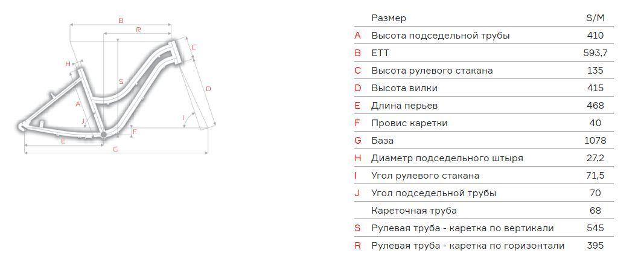
Task: Select the Диаметр подседельного штыря row
Action: coord(484,158)
